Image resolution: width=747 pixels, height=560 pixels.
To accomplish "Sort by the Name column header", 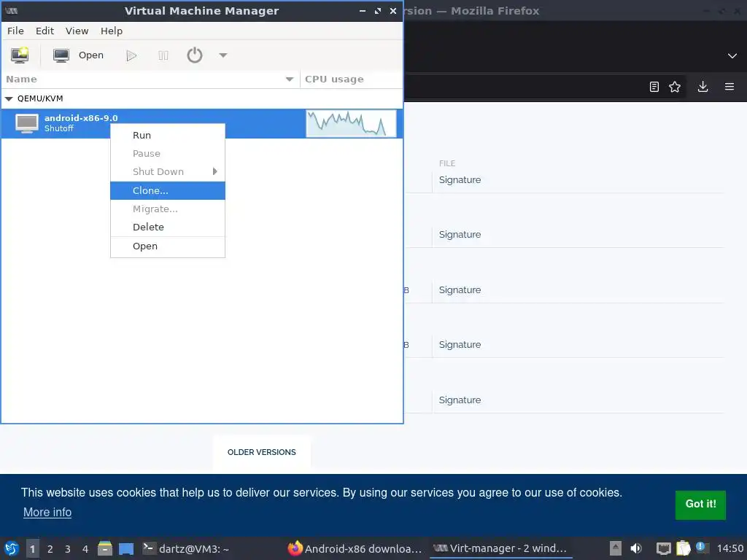I will [150, 79].
